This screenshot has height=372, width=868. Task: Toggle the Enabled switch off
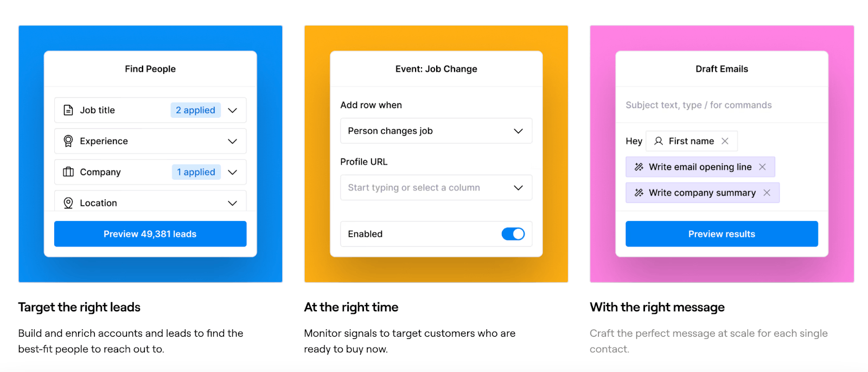513,234
